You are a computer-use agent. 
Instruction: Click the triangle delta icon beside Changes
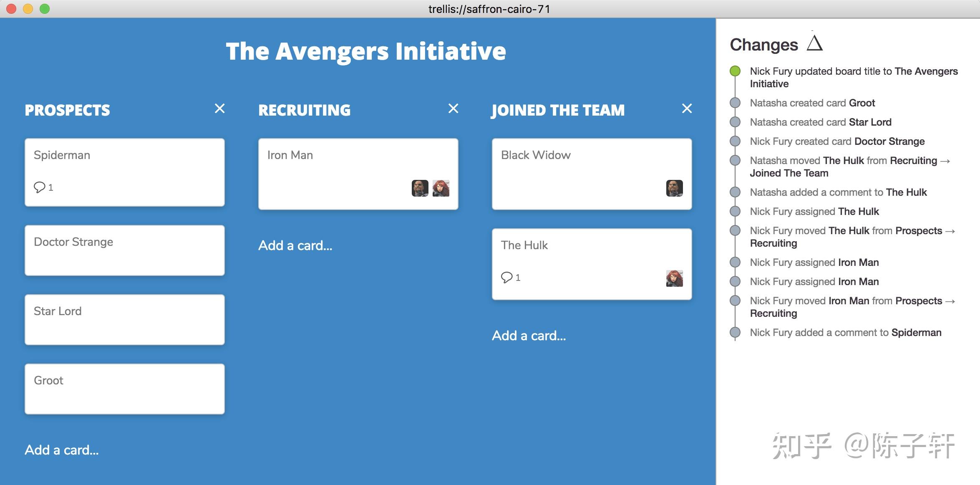pyautogui.click(x=814, y=43)
